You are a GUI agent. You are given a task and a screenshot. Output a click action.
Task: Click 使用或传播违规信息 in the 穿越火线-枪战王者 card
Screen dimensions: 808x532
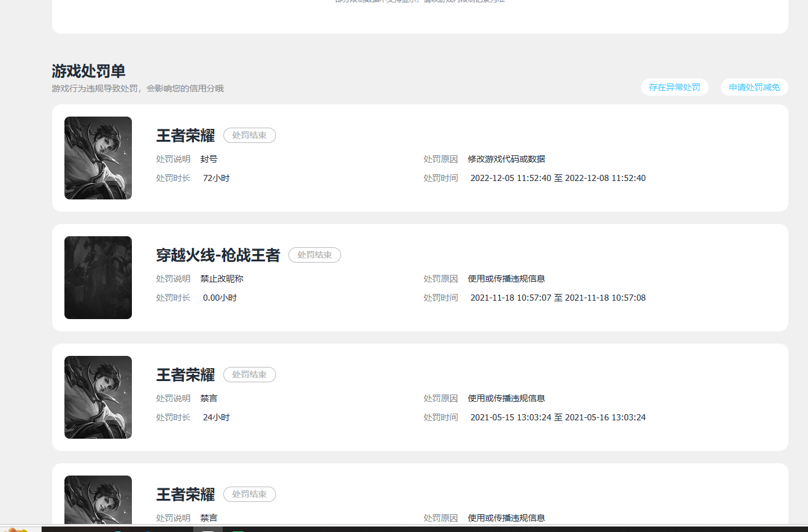pos(506,279)
